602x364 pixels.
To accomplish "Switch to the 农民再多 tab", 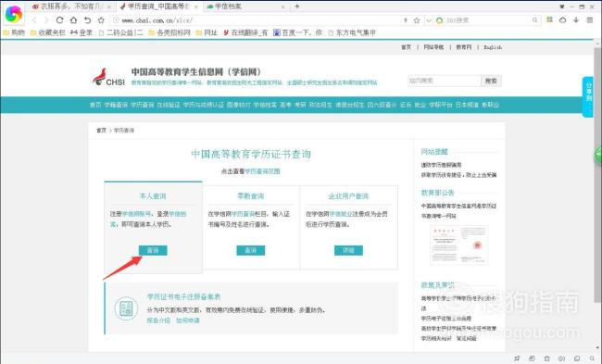I will click(71, 6).
